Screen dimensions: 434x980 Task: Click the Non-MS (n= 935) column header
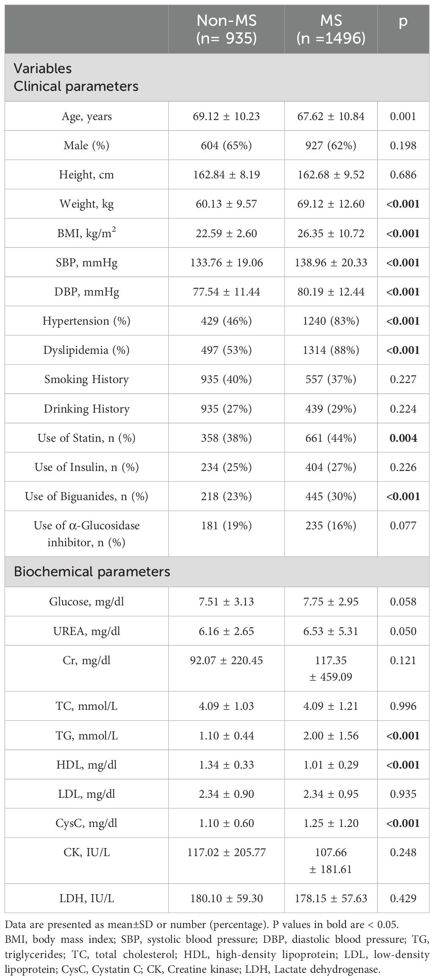[x=226, y=29]
